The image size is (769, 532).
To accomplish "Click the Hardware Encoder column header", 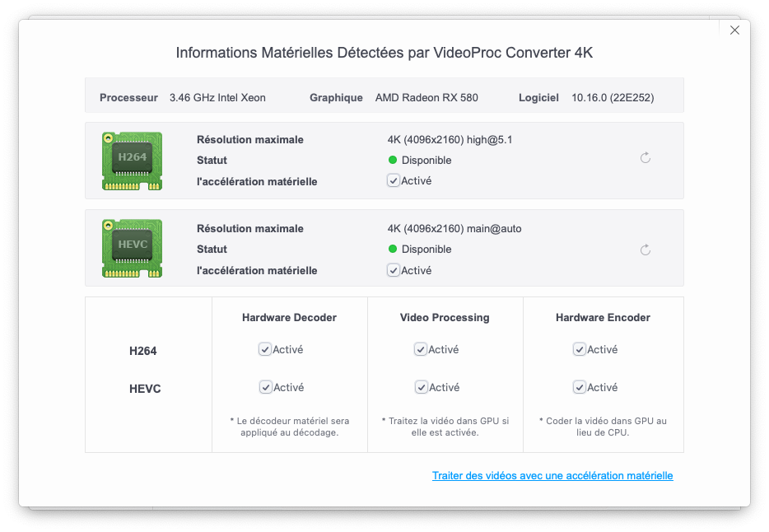I will pos(603,318).
